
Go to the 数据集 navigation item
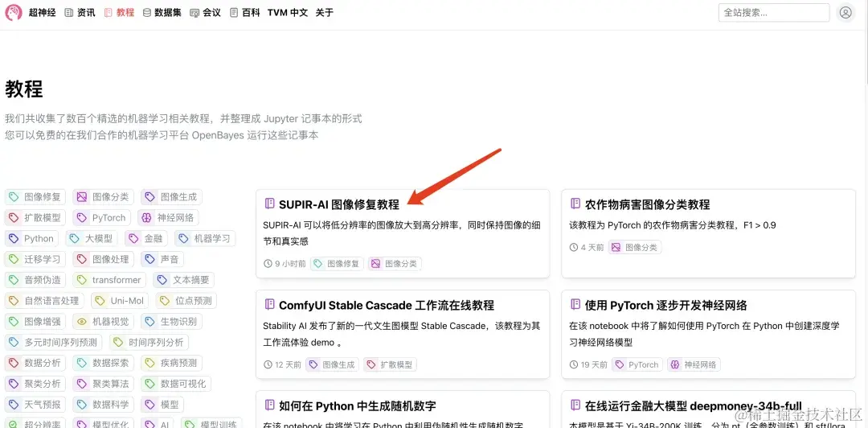(162, 12)
